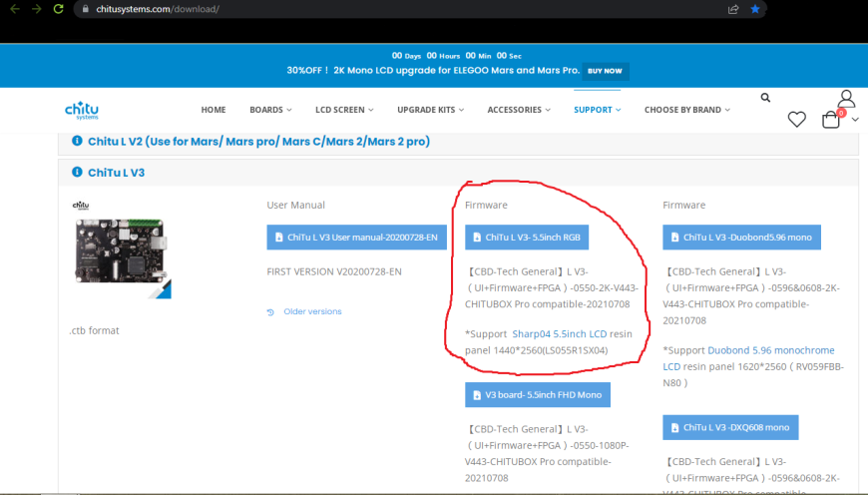Click the Chitu Systems logo

point(82,110)
